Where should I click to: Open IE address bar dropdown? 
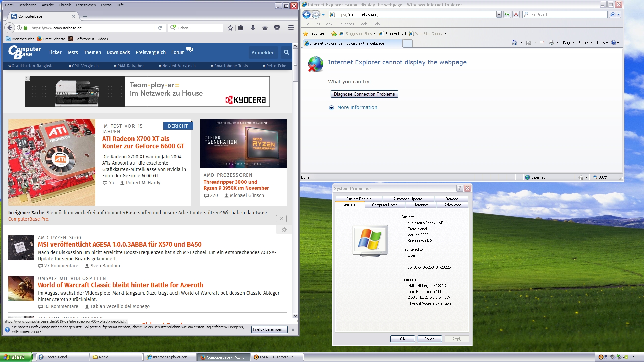coord(499,14)
